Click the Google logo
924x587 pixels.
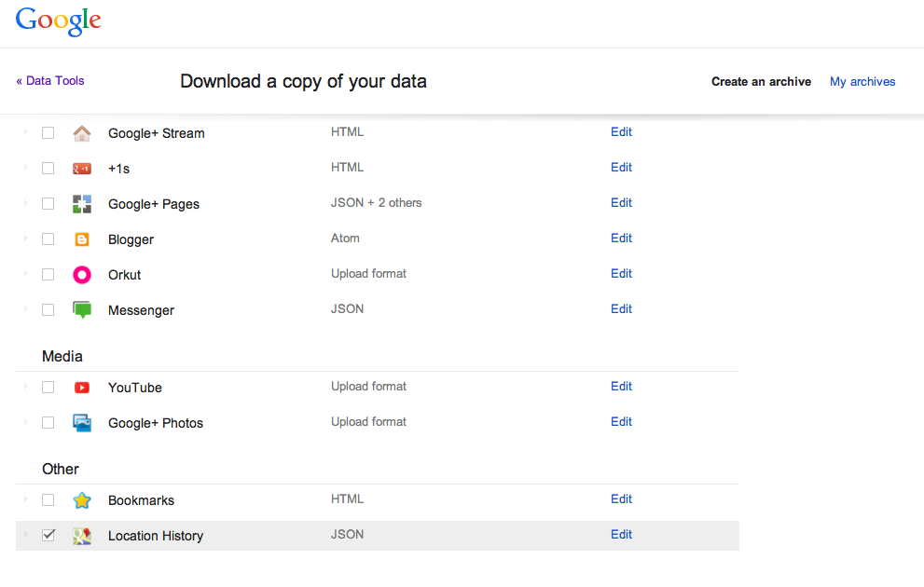(59, 21)
